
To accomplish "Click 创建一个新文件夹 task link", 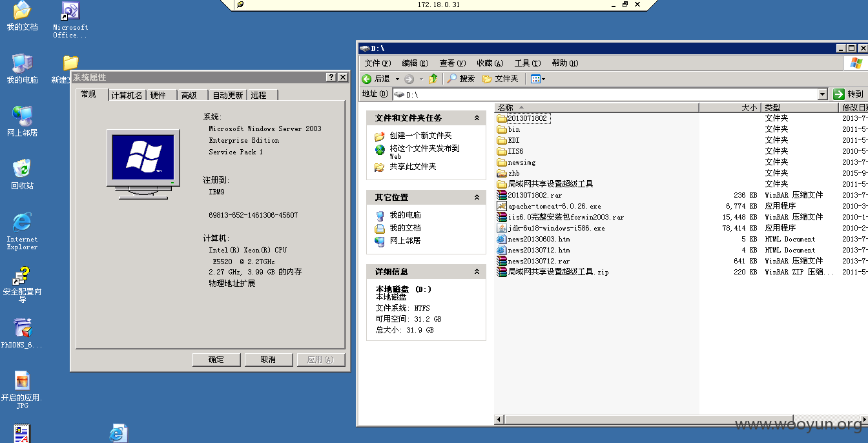I will [x=420, y=136].
